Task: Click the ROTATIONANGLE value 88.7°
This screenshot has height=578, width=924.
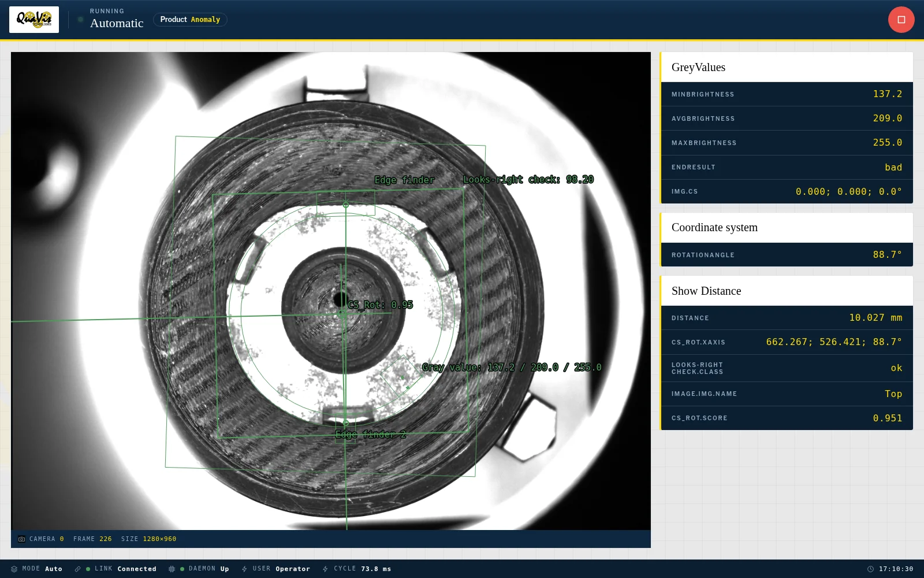Action: pos(888,255)
